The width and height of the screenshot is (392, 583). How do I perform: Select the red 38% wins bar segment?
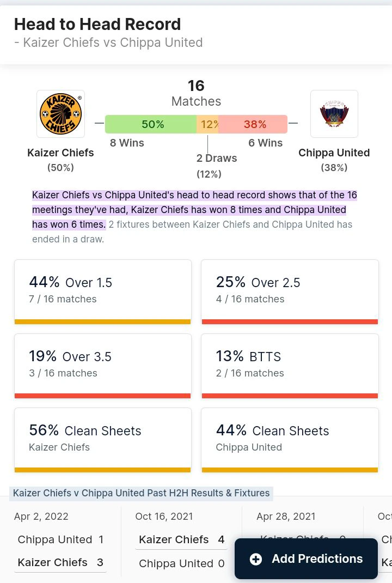253,124
